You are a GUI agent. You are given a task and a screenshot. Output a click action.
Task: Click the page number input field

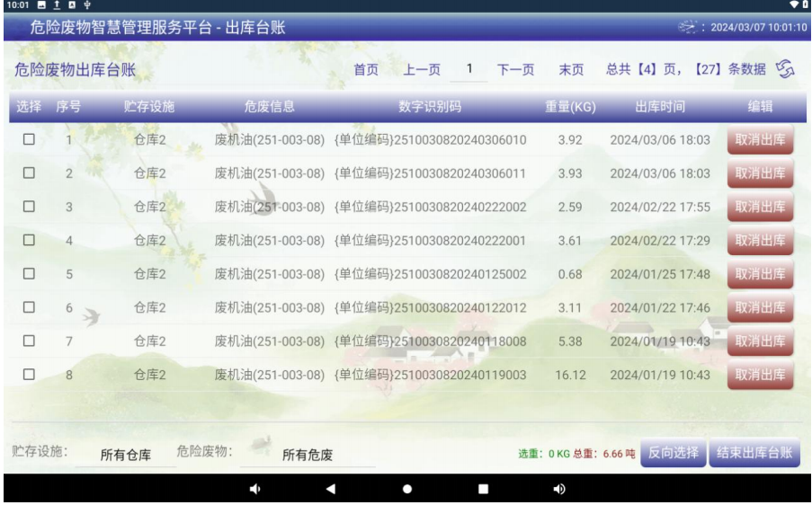click(468, 69)
